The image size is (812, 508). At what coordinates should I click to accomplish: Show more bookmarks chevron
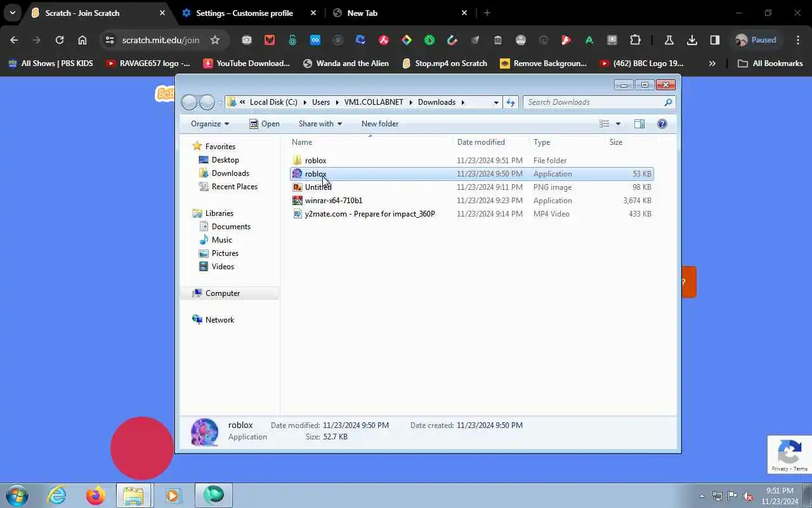pyautogui.click(x=712, y=63)
